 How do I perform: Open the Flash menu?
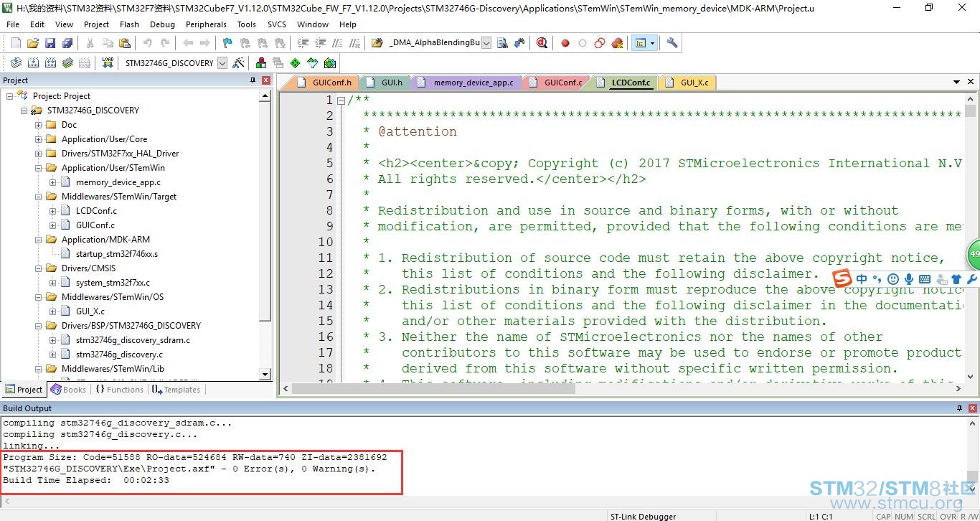click(130, 24)
